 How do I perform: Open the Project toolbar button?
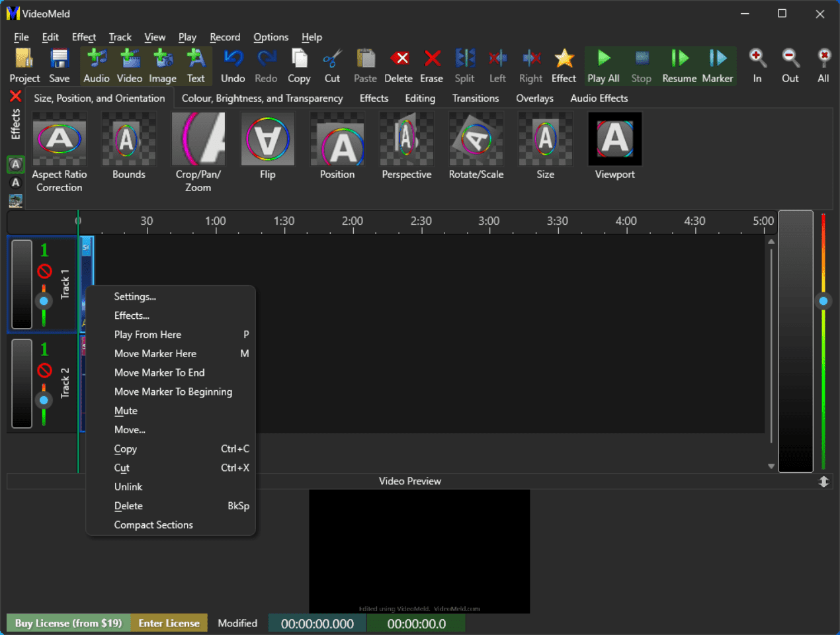click(x=24, y=65)
